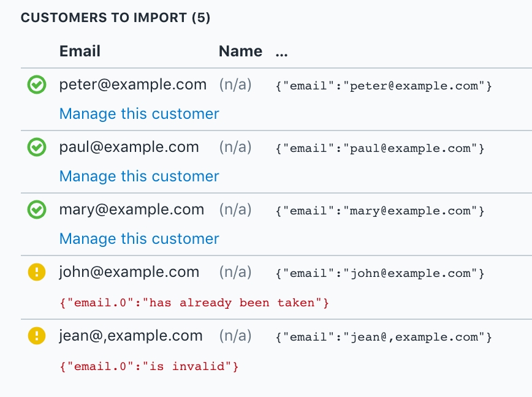Click the green success checkmark for paul@example.com

[x=37, y=148]
